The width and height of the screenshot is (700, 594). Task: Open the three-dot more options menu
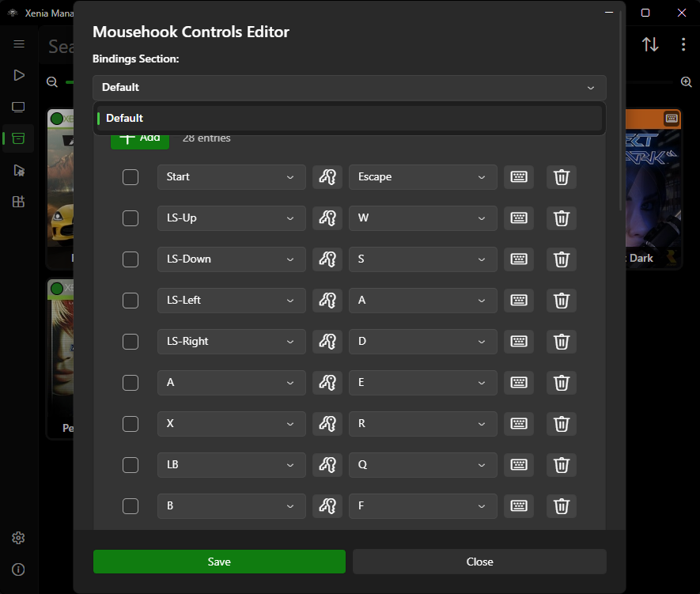[x=683, y=44]
